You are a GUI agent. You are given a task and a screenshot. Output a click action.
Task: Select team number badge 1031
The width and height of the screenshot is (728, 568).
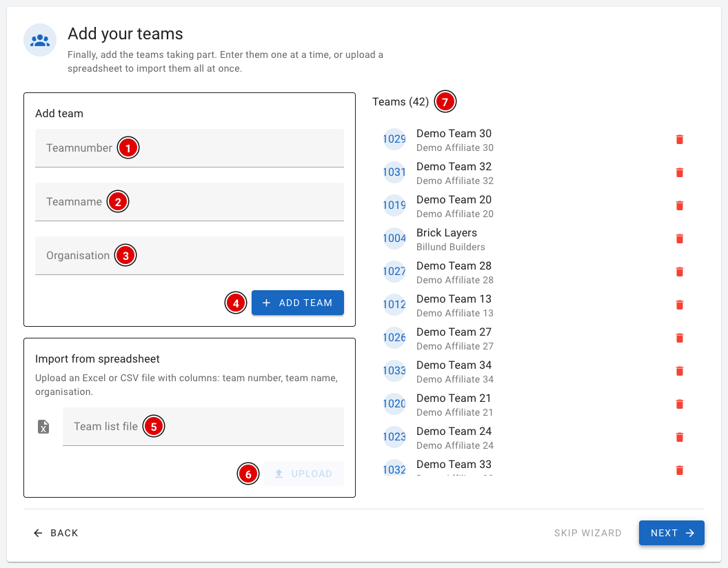[394, 172]
